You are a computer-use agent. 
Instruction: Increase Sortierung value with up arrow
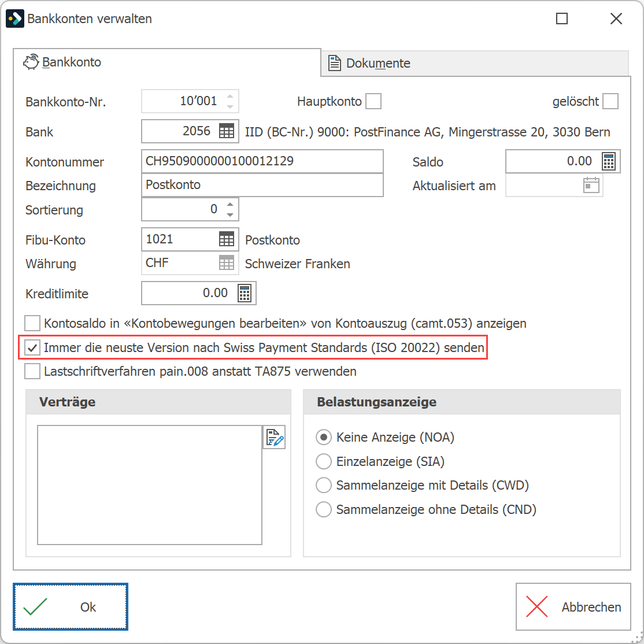[x=230, y=204]
